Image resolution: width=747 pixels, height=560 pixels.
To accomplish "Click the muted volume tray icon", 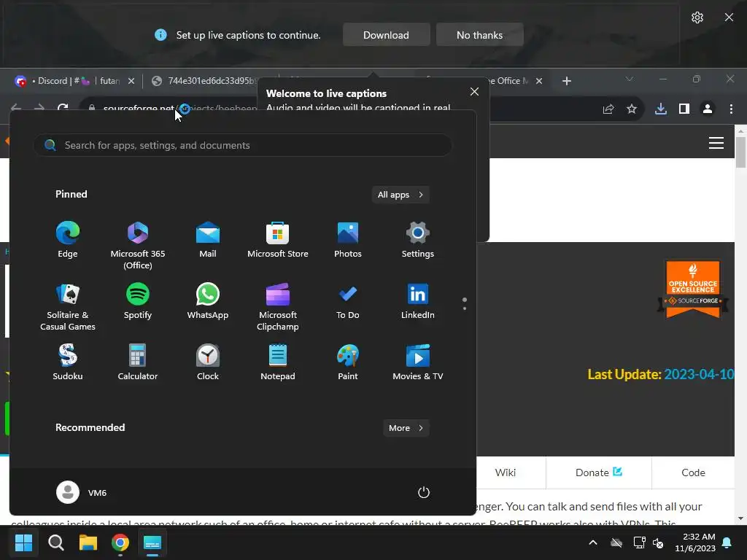I will pos(659,542).
